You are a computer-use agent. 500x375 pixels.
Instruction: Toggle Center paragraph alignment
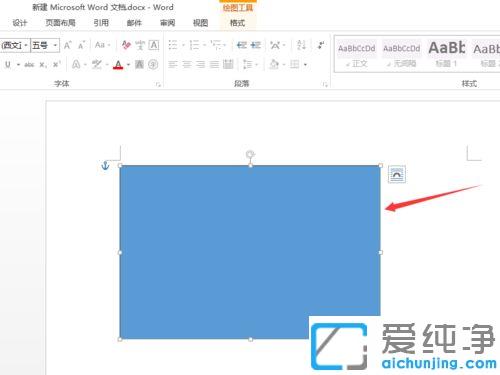click(x=187, y=64)
